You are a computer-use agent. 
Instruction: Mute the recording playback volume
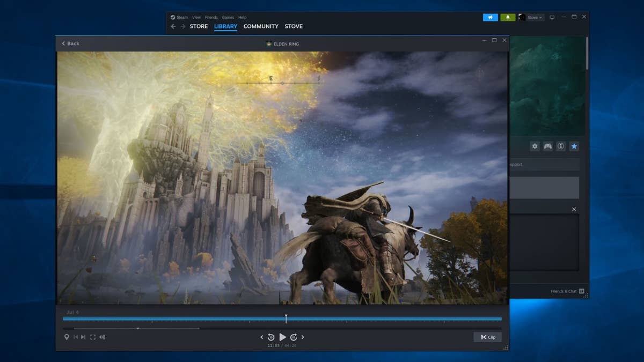point(103,337)
